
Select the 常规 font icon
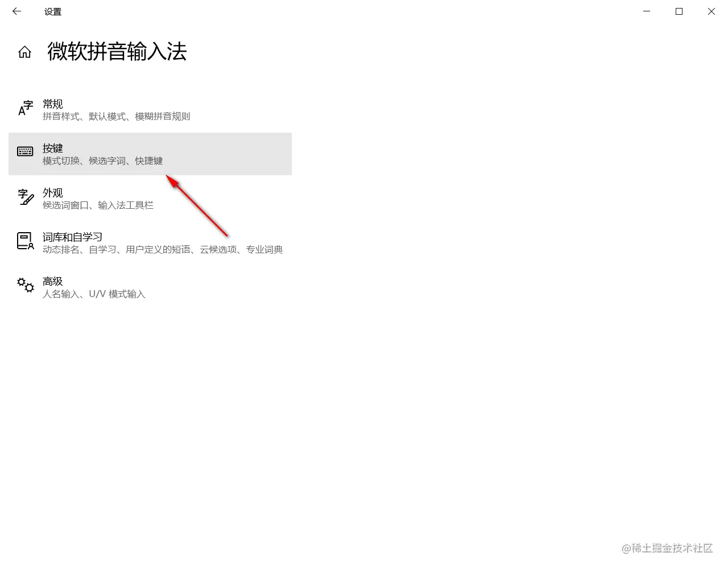click(x=26, y=108)
